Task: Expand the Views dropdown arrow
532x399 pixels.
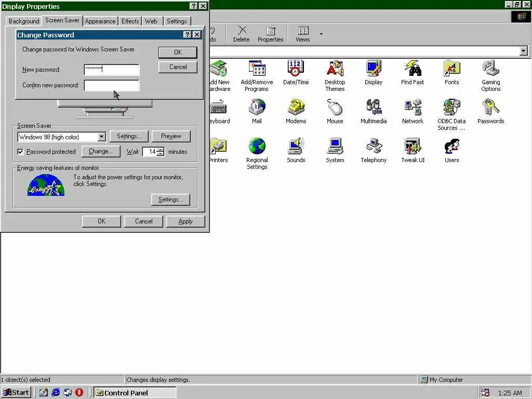Action: pos(321,34)
